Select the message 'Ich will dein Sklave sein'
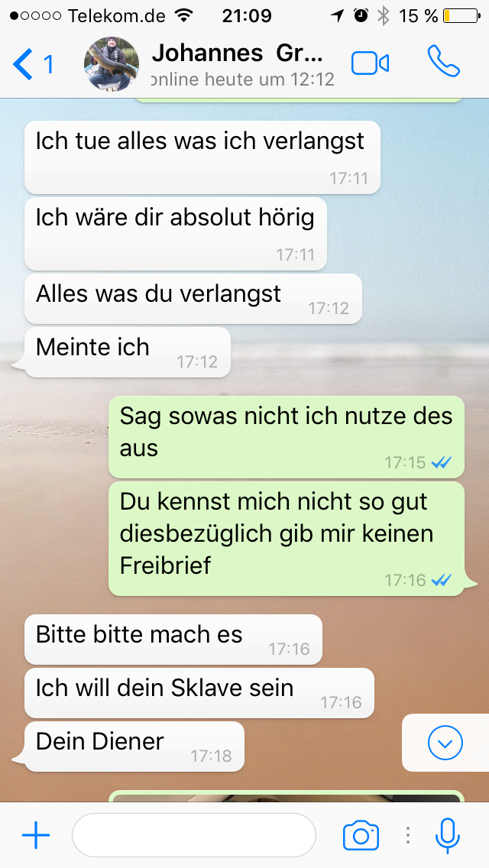The image size is (489, 868). [x=199, y=692]
